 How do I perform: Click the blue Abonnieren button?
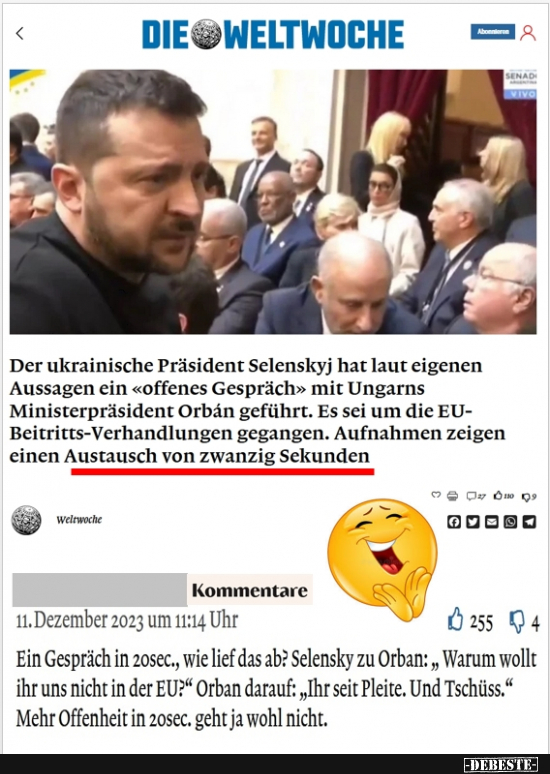click(x=492, y=32)
